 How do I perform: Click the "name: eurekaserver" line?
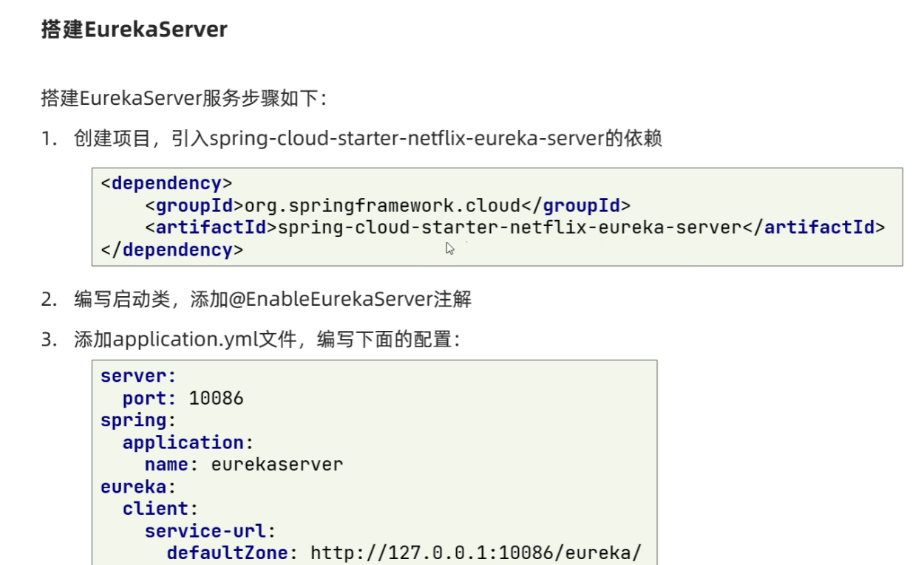pyautogui.click(x=244, y=465)
